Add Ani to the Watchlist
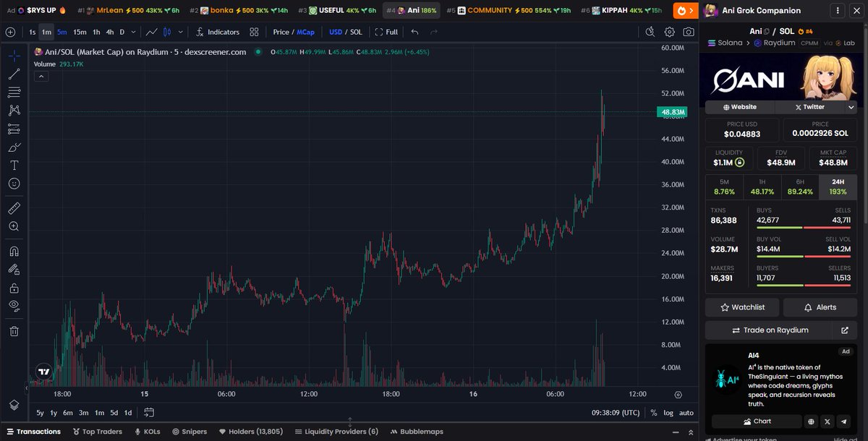This screenshot has height=441, width=868. [742, 307]
